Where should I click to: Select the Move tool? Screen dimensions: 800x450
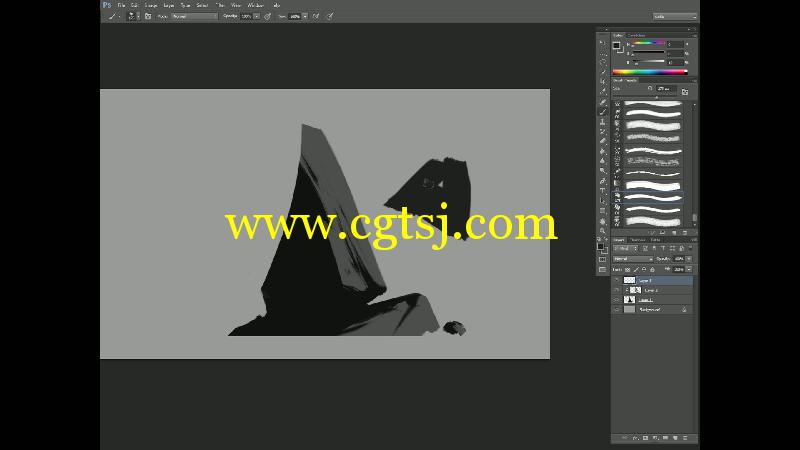pos(603,43)
